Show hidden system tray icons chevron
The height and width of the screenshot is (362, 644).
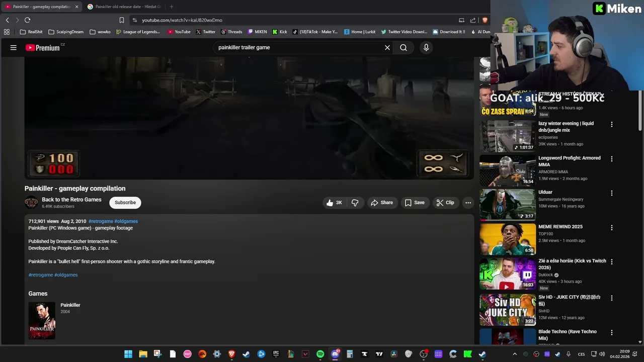[x=514, y=354]
